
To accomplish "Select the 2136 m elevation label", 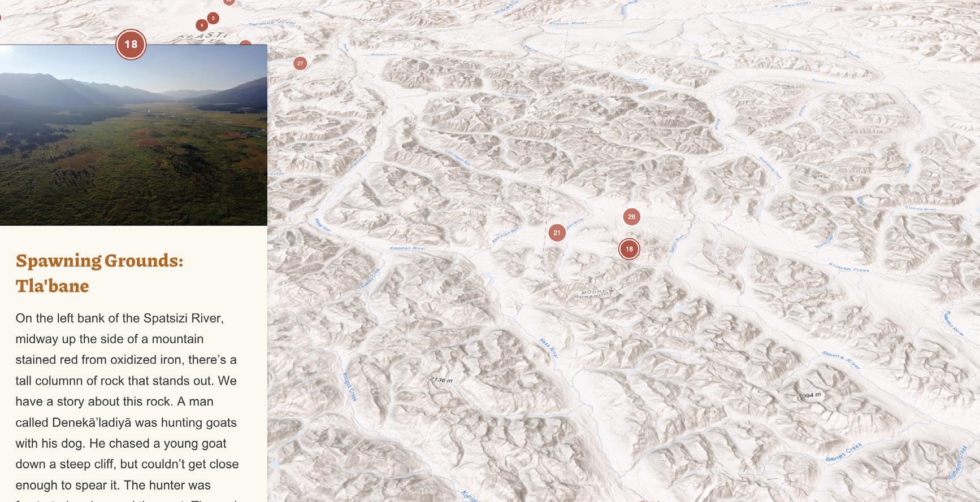I will point(441,379).
